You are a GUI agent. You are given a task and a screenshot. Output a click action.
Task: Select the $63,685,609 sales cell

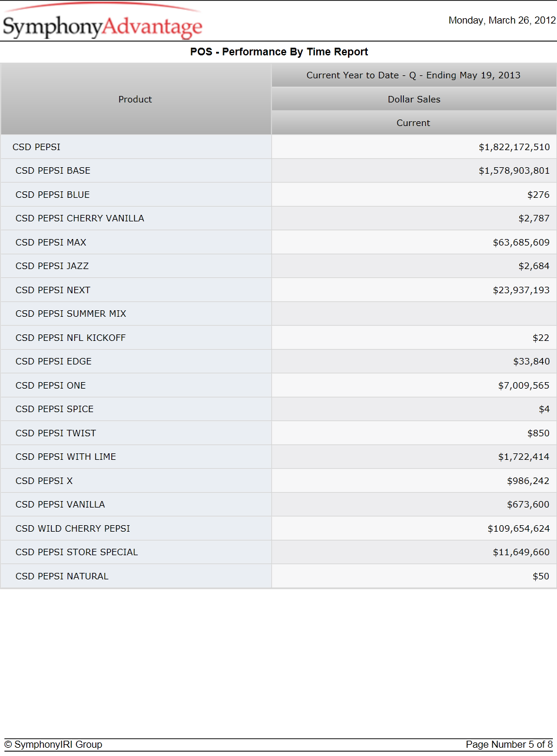(x=414, y=242)
